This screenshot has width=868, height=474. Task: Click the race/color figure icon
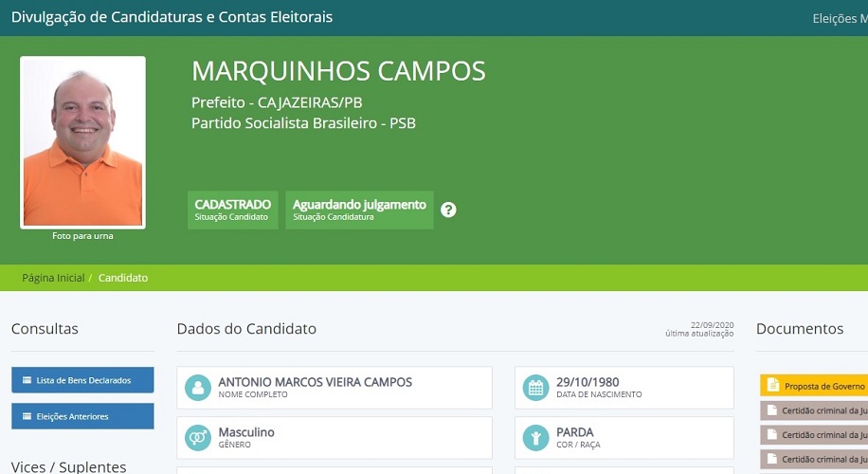535,438
